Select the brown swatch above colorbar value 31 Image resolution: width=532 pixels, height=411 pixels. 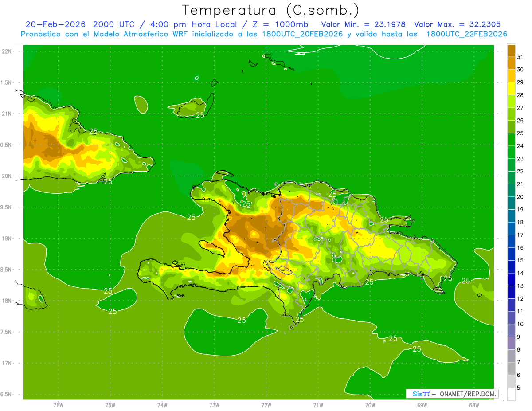pyautogui.click(x=511, y=51)
